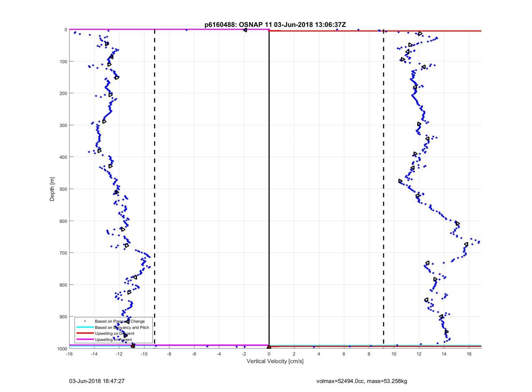Select the 'Vertical Velocity [cm/s]' axis label
This screenshot has height=392, width=532.
coord(275,361)
